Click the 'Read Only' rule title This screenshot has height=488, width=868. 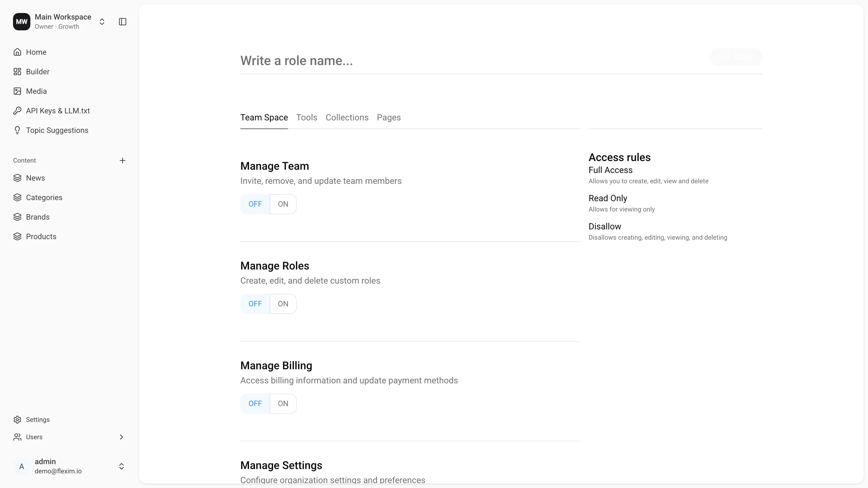(x=608, y=198)
